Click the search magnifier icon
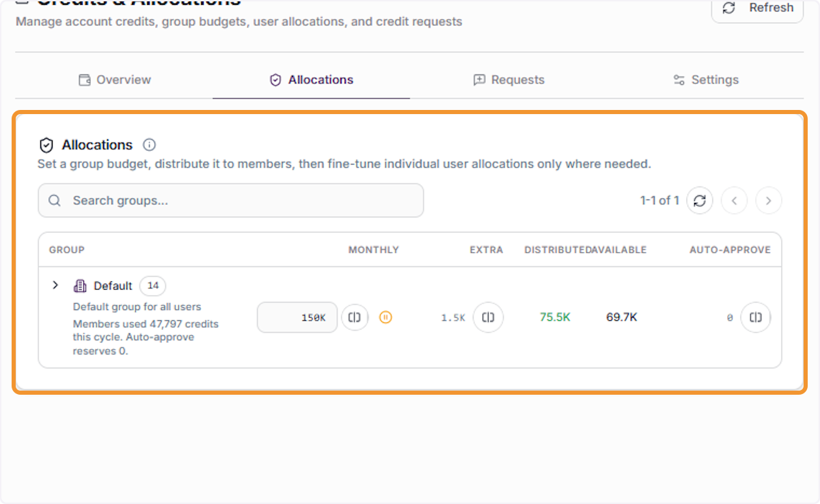Screen dimensions: 820x504 click(55, 201)
